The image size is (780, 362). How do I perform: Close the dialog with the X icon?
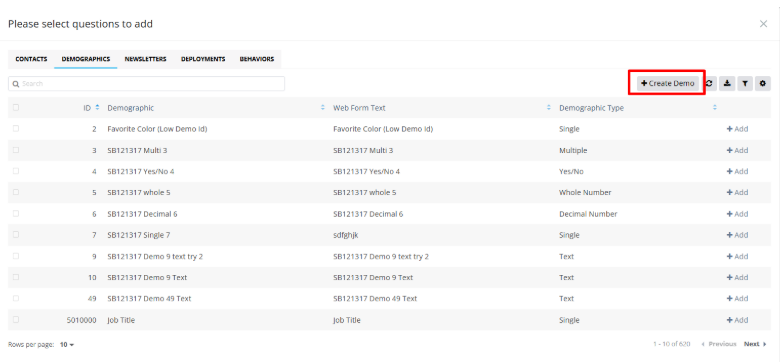click(x=763, y=24)
